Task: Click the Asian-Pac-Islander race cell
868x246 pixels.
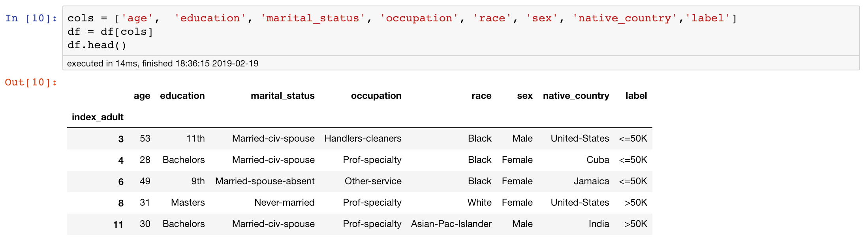Action: click(x=451, y=224)
